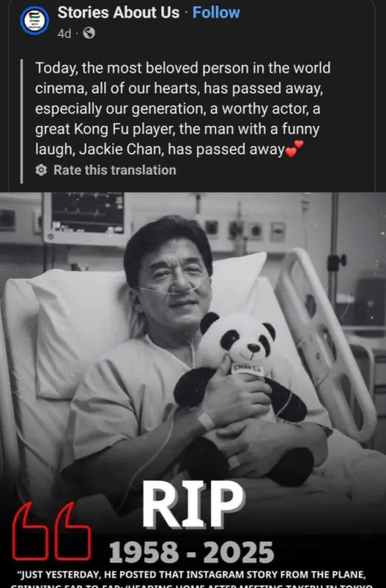Image resolution: width=386 pixels, height=588 pixels.
Task: Open the black-and-white hospital photo
Action: (193, 390)
